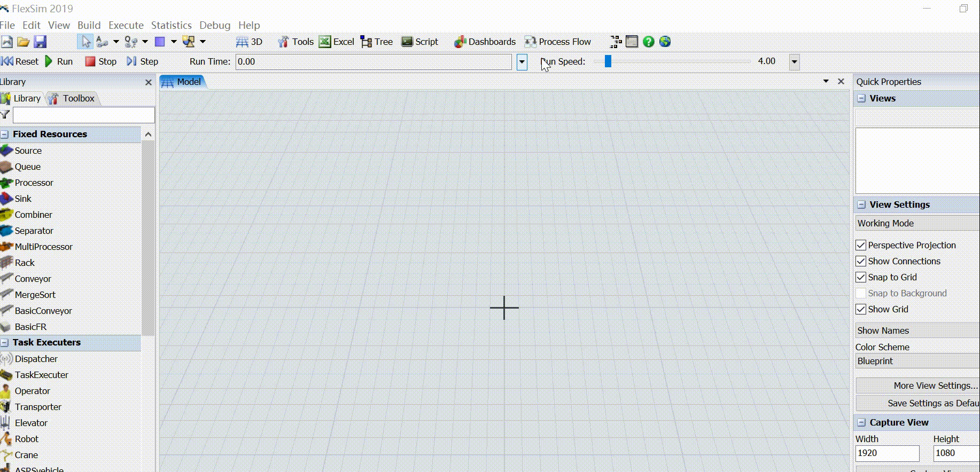Click the Open model folder icon
Viewport: 980px width, 472px height.
tap(23, 42)
